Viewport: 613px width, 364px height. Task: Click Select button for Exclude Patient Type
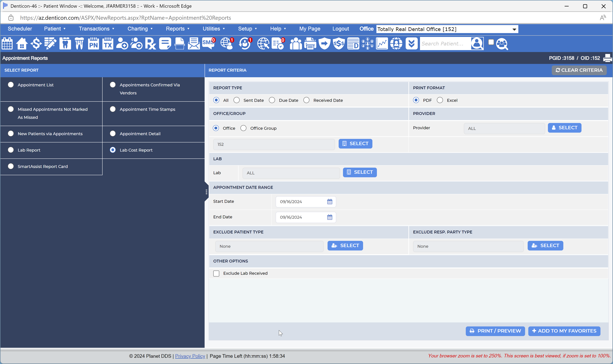345,246
